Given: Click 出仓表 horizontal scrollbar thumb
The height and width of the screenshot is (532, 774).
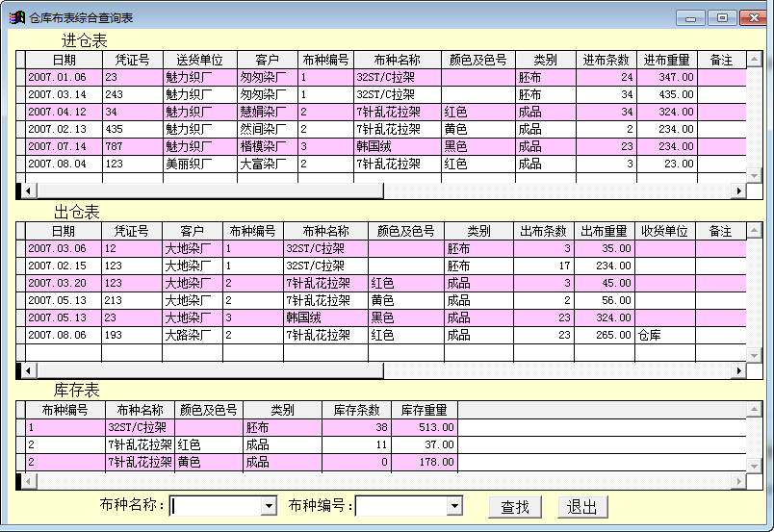Looking at the screenshot, I should (x=210, y=370).
